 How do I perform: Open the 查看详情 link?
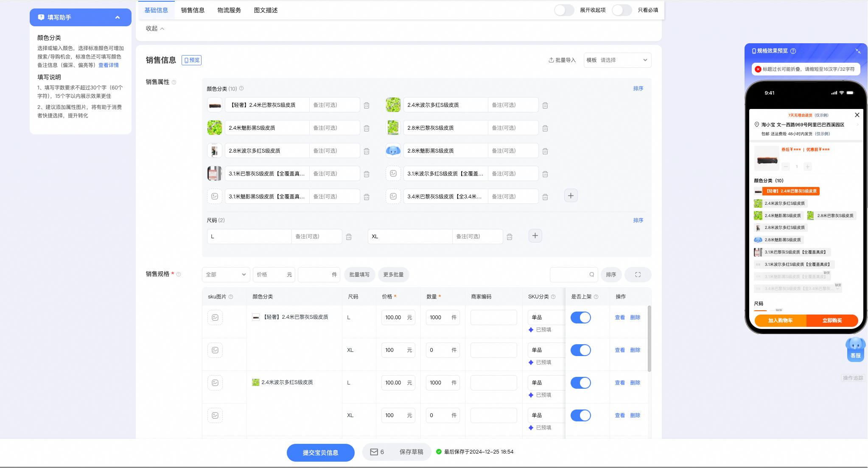[109, 65]
